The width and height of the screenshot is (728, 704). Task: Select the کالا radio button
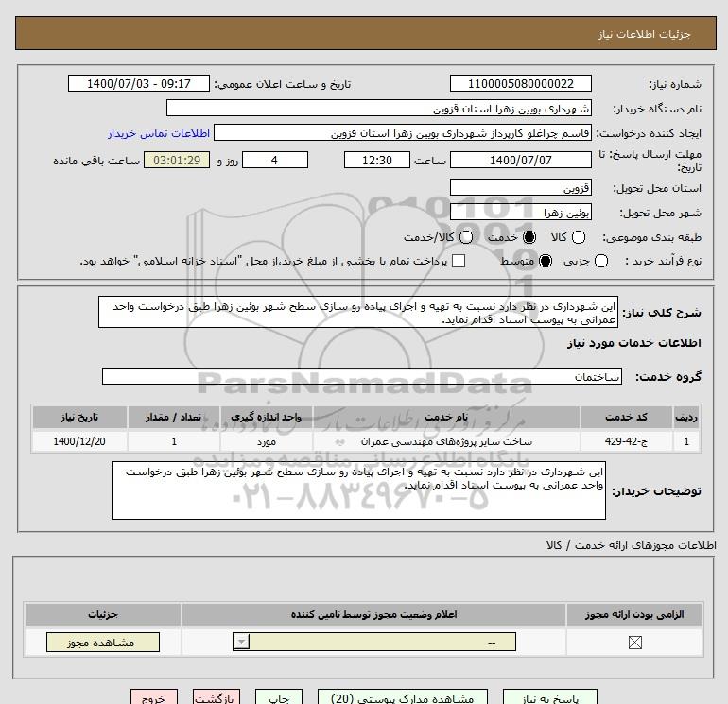[x=578, y=237]
